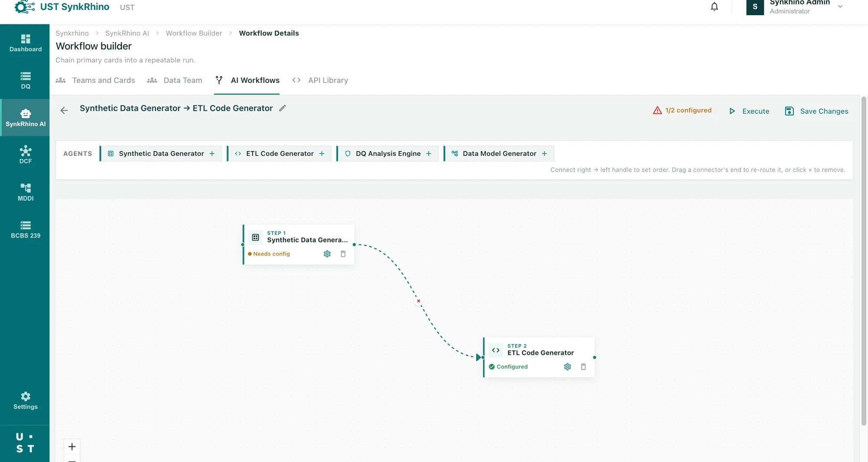Click right output handle of ETL Code Generator node

point(595,357)
